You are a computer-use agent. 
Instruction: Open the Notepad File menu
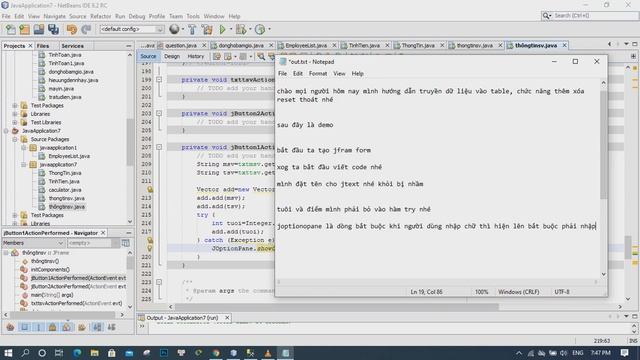coord(282,73)
